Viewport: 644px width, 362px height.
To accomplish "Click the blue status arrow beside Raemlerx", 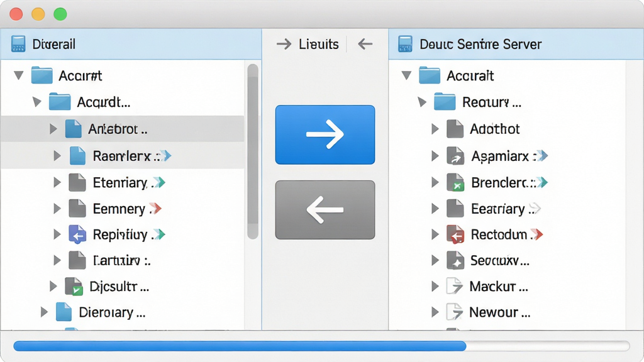I will tap(165, 156).
